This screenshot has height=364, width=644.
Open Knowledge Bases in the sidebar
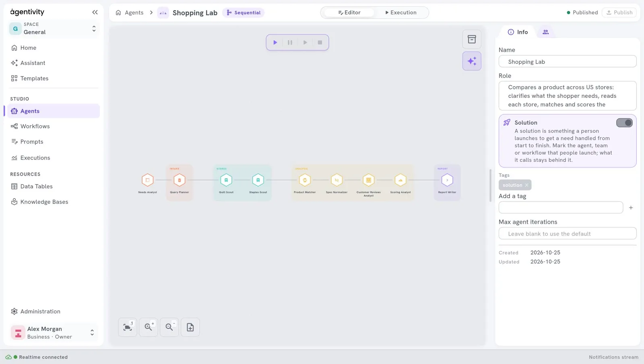(x=54, y=202)
